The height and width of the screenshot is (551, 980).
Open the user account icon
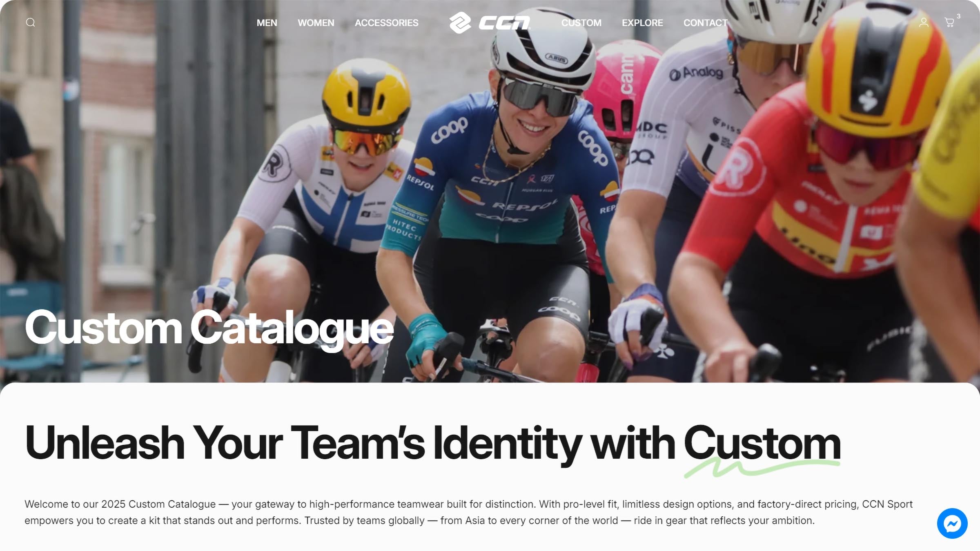(924, 22)
